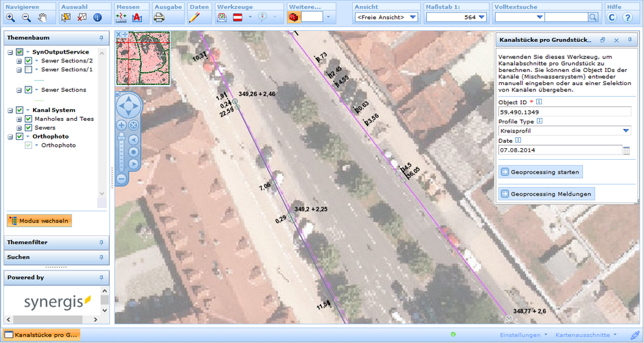Uncheck the Sewer Sections/2 layer checkbox
The width and height of the screenshot is (644, 343).
[x=28, y=61]
